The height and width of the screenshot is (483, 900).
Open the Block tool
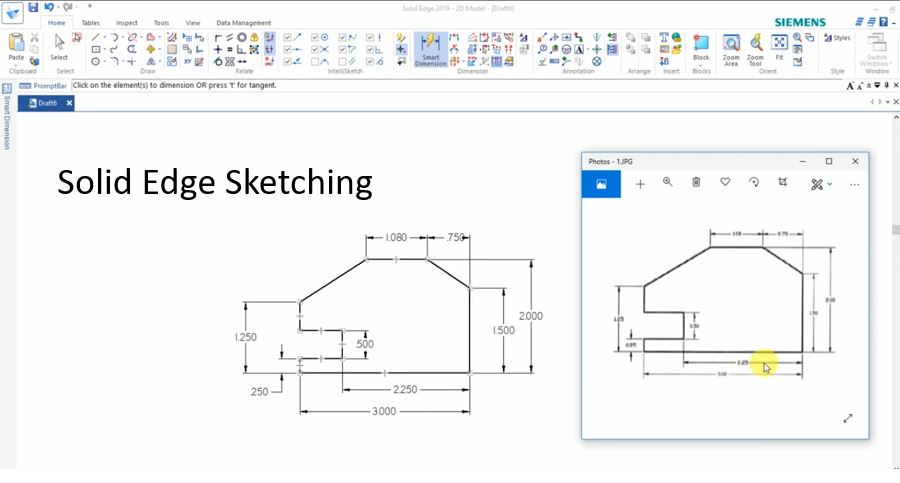(701, 47)
